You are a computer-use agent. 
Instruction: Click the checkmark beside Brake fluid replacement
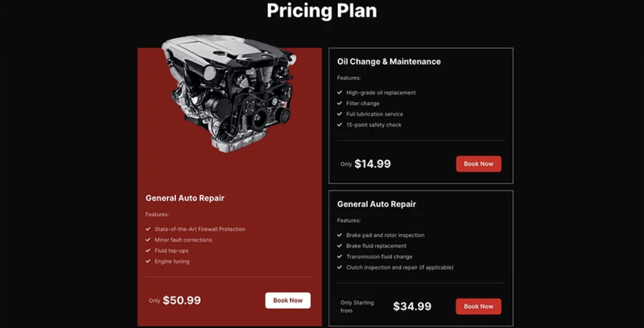339,246
